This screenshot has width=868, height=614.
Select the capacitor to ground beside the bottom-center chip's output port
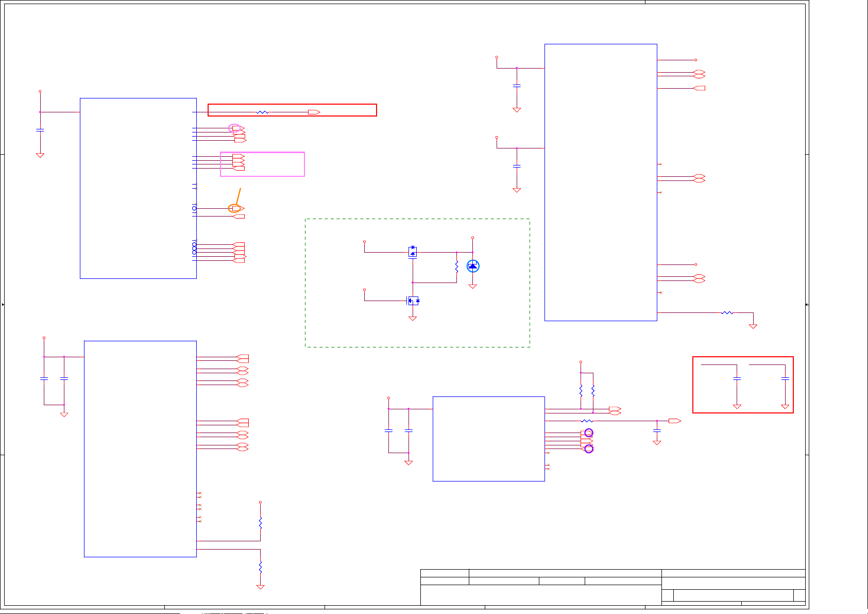(657, 430)
